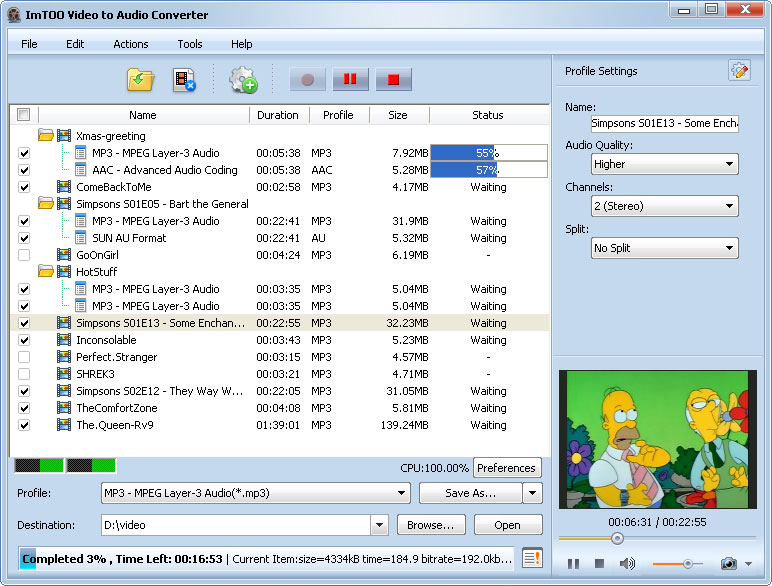The image size is (772, 586).
Task: Click the Add Profile gear icon
Action: pyautogui.click(x=243, y=80)
